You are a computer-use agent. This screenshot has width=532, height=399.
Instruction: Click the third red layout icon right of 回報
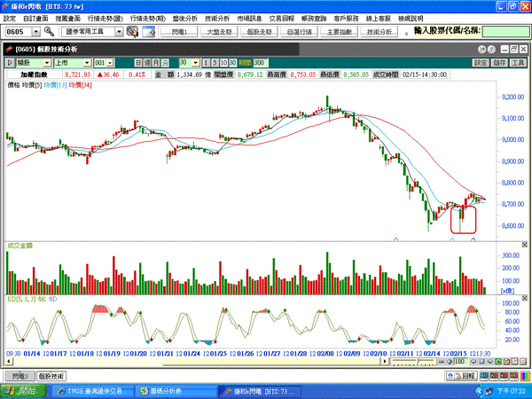[504, 376]
